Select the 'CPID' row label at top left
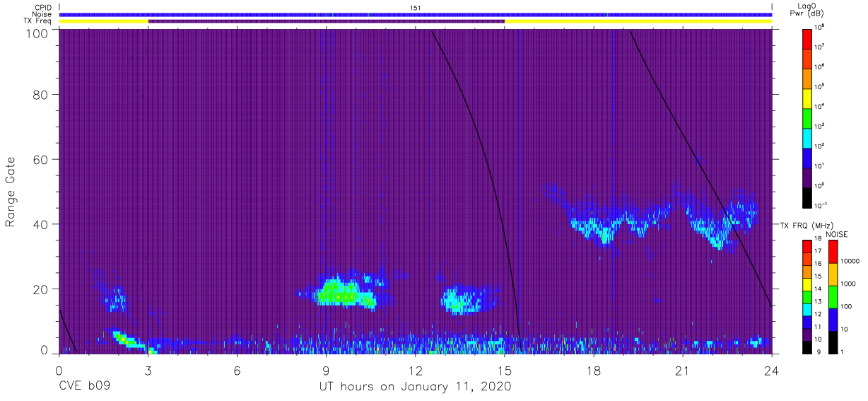 coord(44,7)
